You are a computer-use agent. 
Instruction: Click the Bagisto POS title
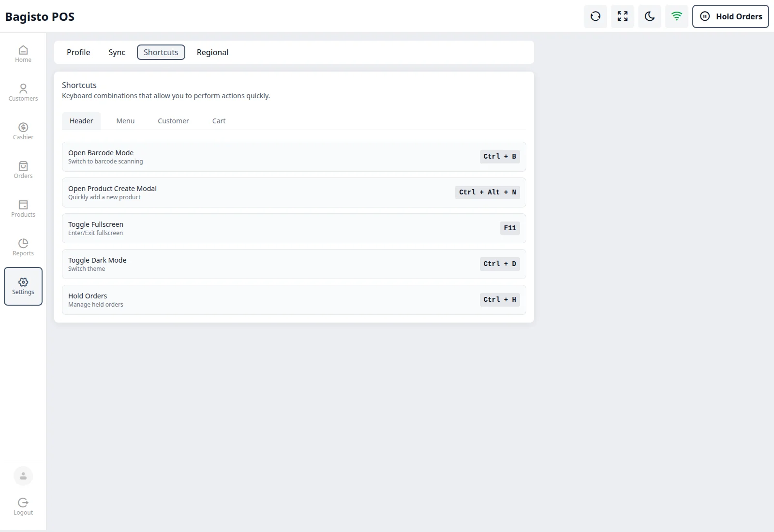coord(40,17)
